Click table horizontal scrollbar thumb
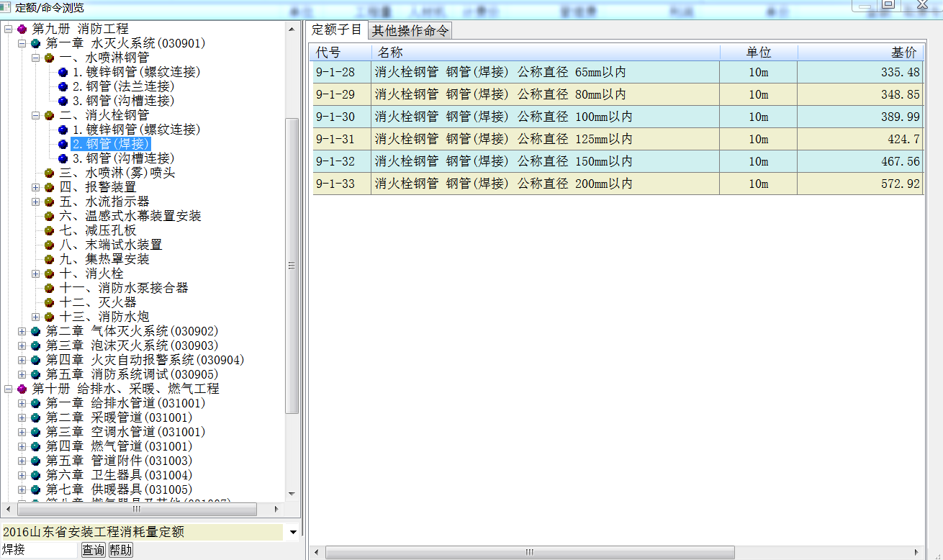The width and height of the screenshot is (943, 560). [x=529, y=552]
